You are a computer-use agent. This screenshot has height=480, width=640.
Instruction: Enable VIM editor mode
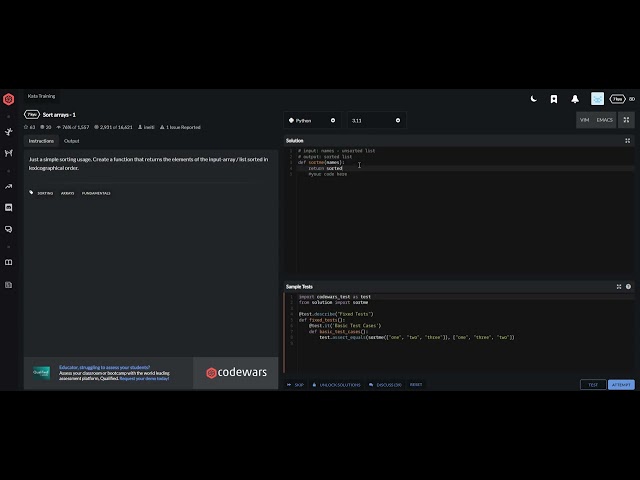pyautogui.click(x=584, y=120)
